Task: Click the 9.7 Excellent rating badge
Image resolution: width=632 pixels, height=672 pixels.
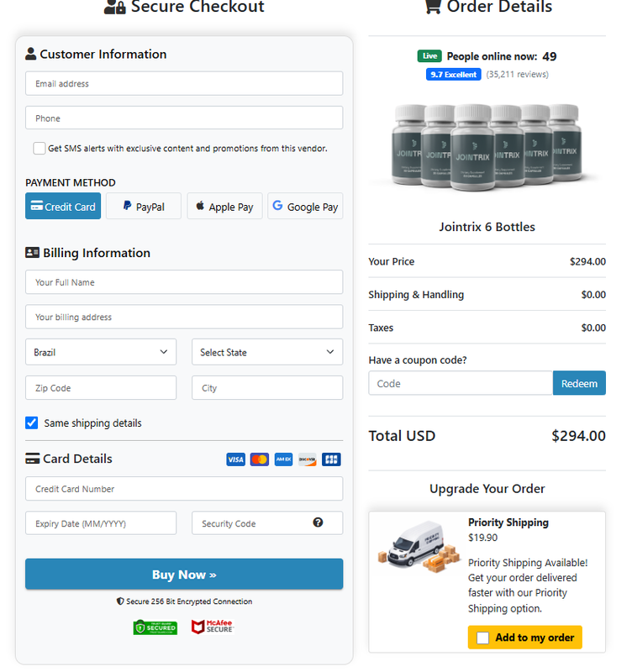Action: 453,75
